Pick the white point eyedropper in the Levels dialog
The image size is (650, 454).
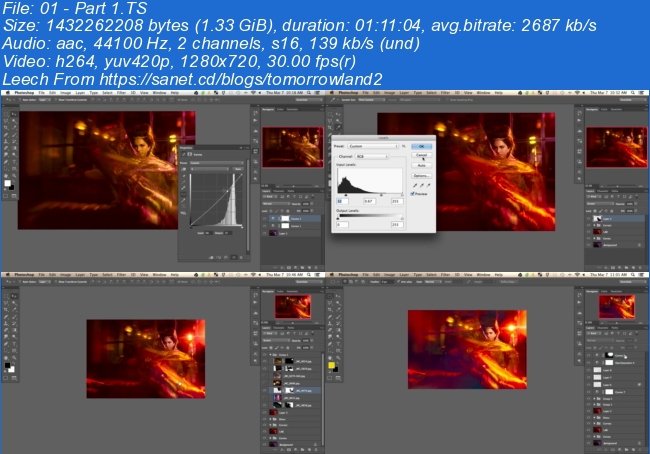(x=429, y=185)
